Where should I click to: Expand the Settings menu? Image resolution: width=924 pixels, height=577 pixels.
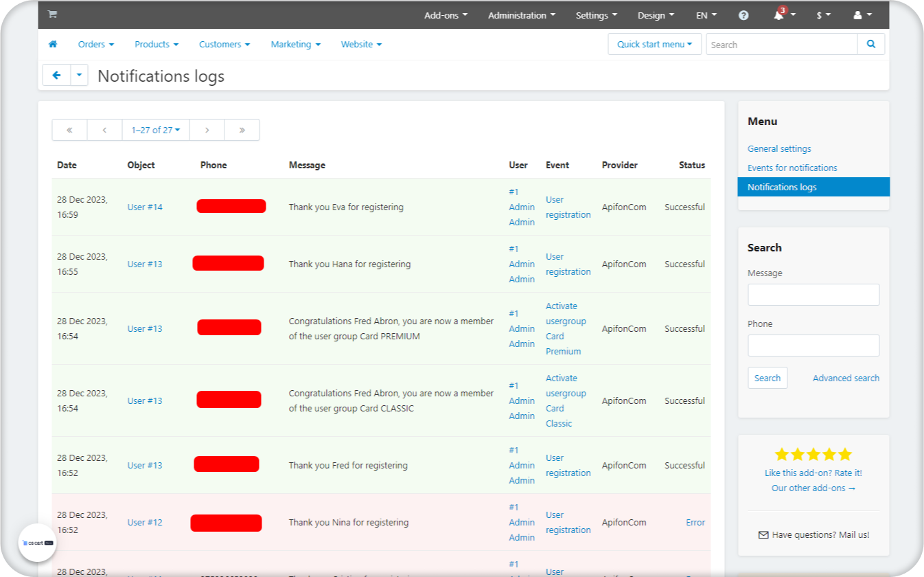[597, 15]
